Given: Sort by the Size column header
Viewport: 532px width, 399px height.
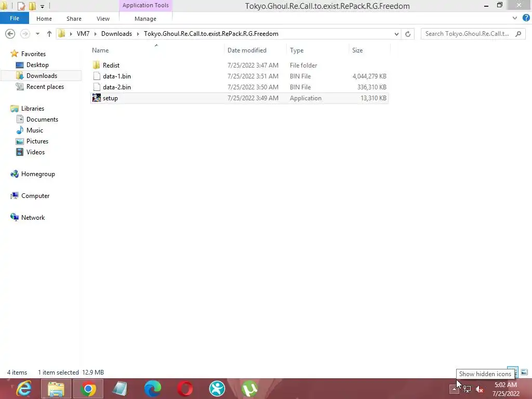Looking at the screenshot, I should click(x=357, y=50).
